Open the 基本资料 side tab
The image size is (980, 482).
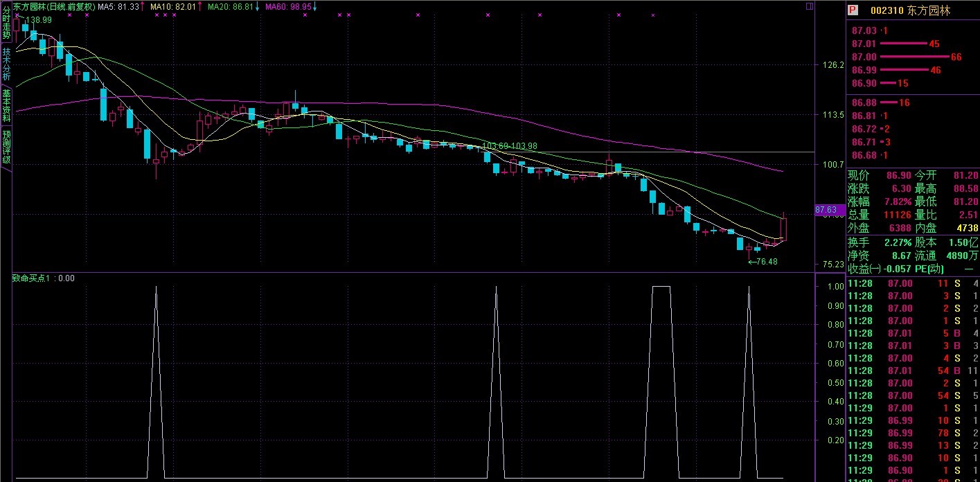click(6, 105)
